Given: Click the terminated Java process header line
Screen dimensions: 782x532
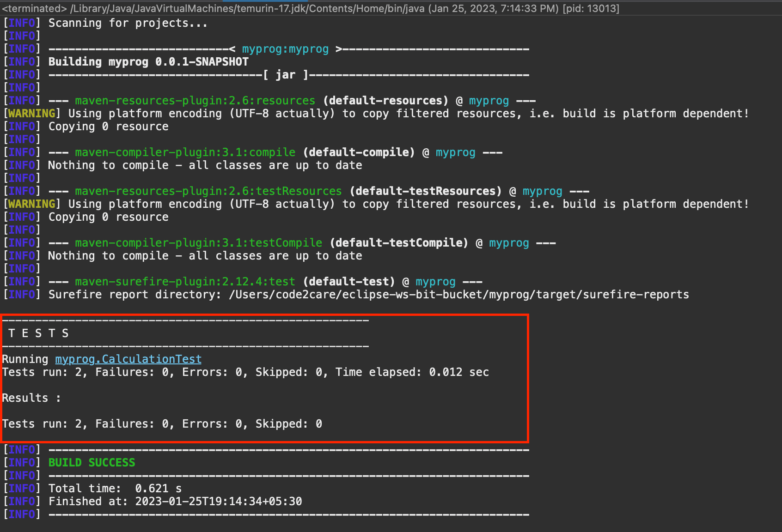Looking at the screenshot, I should point(311,8).
